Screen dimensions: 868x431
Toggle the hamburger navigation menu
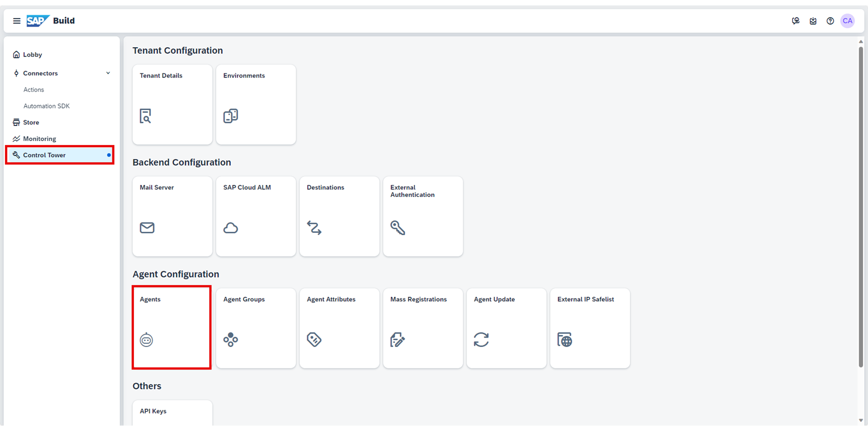[17, 21]
